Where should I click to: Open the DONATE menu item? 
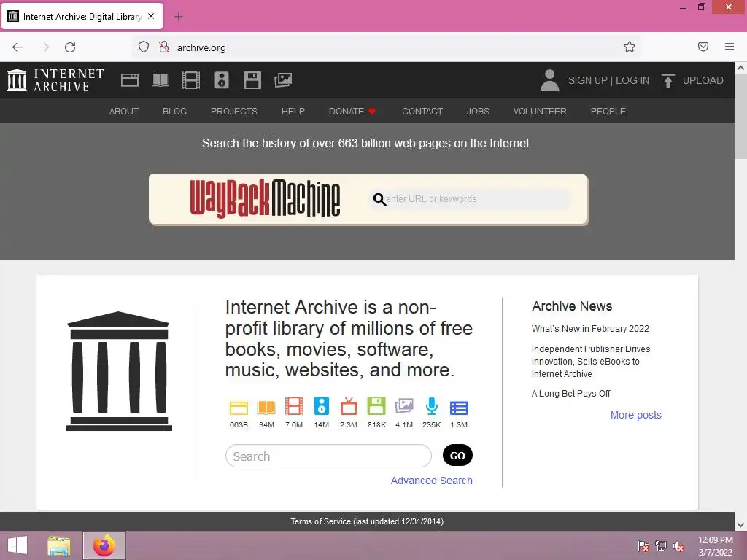(x=352, y=112)
